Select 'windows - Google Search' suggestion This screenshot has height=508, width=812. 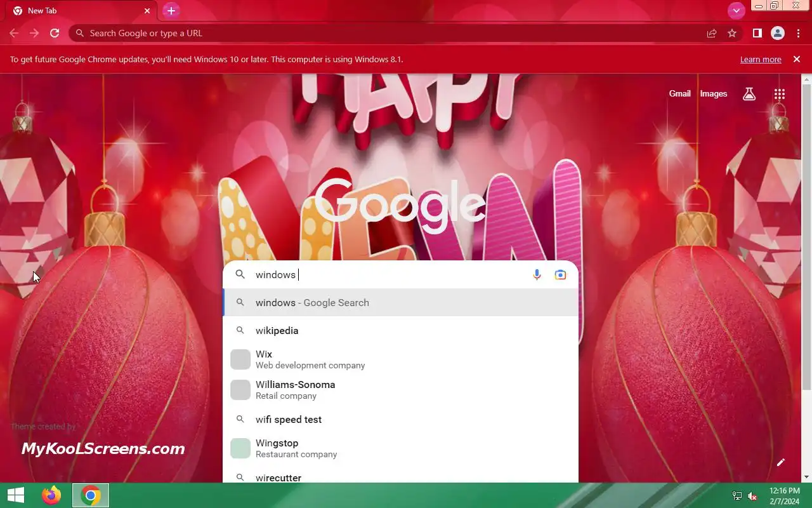tap(400, 302)
